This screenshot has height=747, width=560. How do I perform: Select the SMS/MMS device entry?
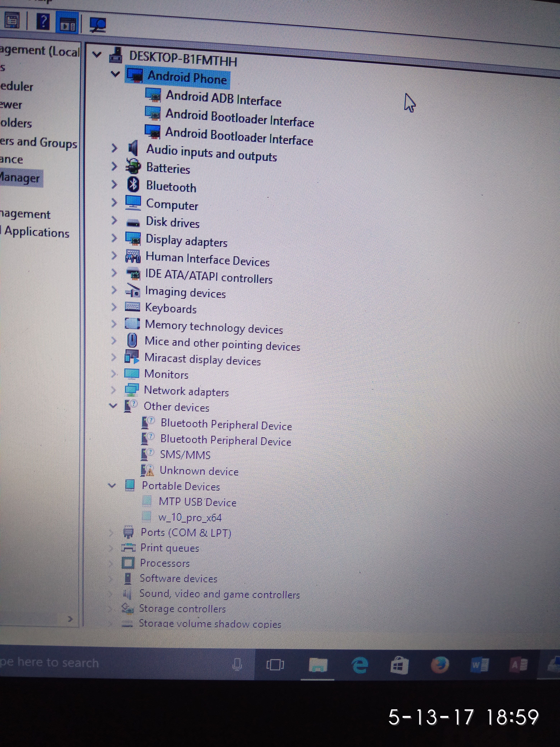tap(185, 455)
